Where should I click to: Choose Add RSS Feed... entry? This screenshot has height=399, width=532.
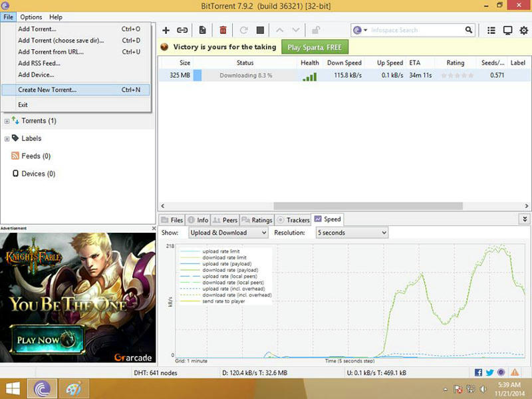coord(76,63)
